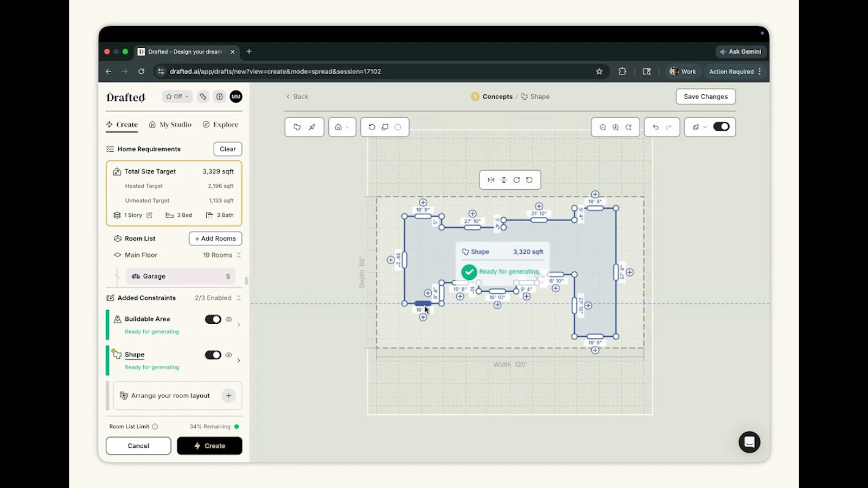
Task: Open Ask Gemini in Chrome
Action: coord(741,52)
